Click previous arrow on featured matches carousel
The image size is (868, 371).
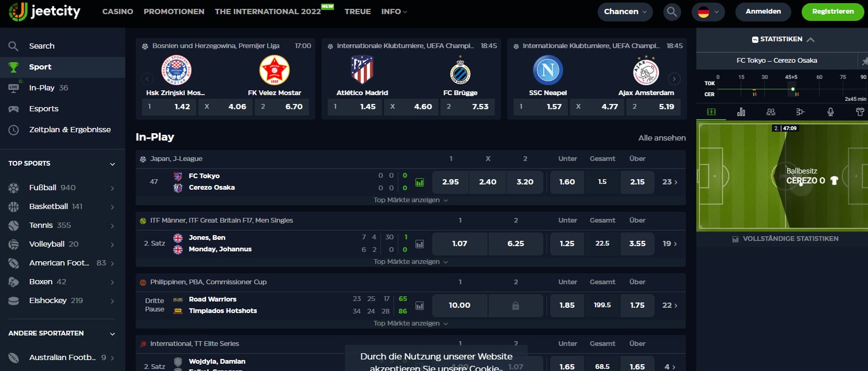(147, 79)
